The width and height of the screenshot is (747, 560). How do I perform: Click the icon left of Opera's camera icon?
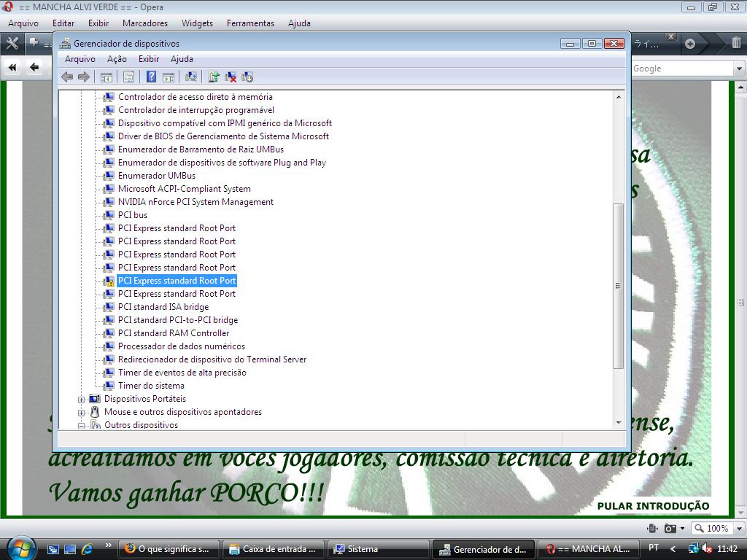[x=653, y=528]
